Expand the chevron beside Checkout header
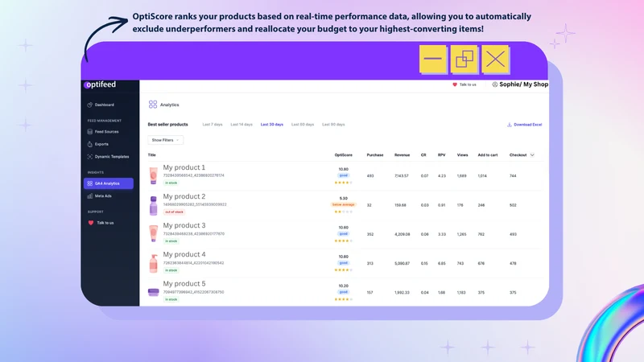 (532, 155)
